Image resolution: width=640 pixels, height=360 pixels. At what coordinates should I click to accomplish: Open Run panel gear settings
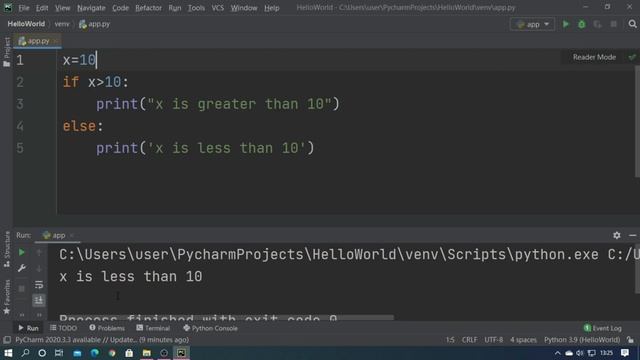(x=617, y=236)
